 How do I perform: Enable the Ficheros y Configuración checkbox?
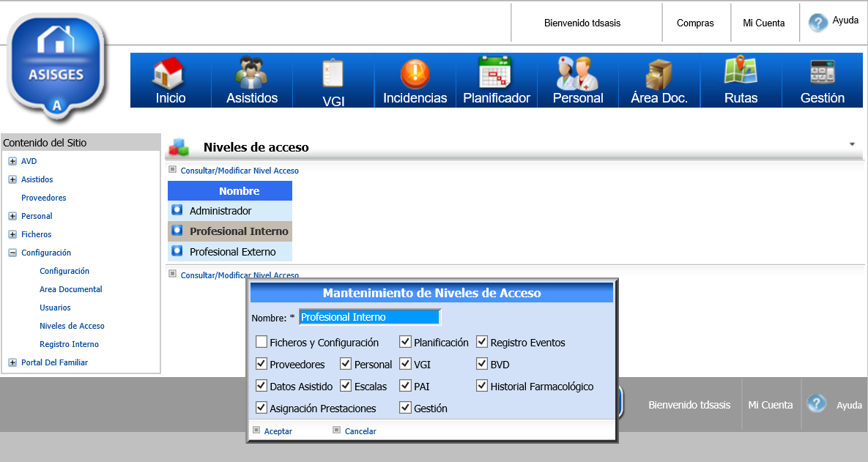click(261, 342)
